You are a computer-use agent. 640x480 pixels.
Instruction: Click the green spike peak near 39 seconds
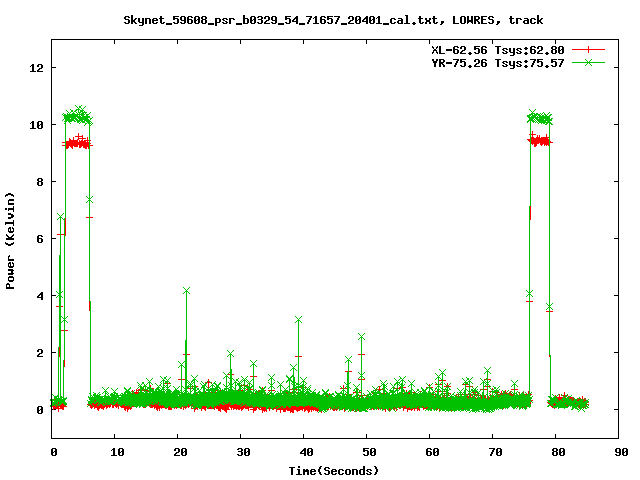point(298,320)
